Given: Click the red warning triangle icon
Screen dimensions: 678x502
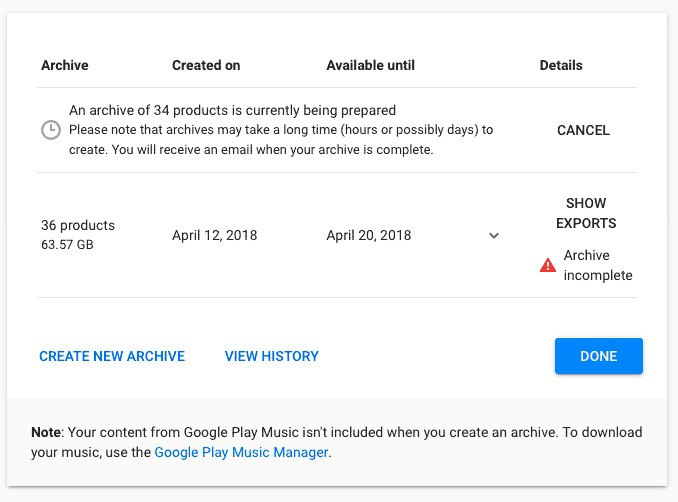Looking at the screenshot, I should (547, 265).
